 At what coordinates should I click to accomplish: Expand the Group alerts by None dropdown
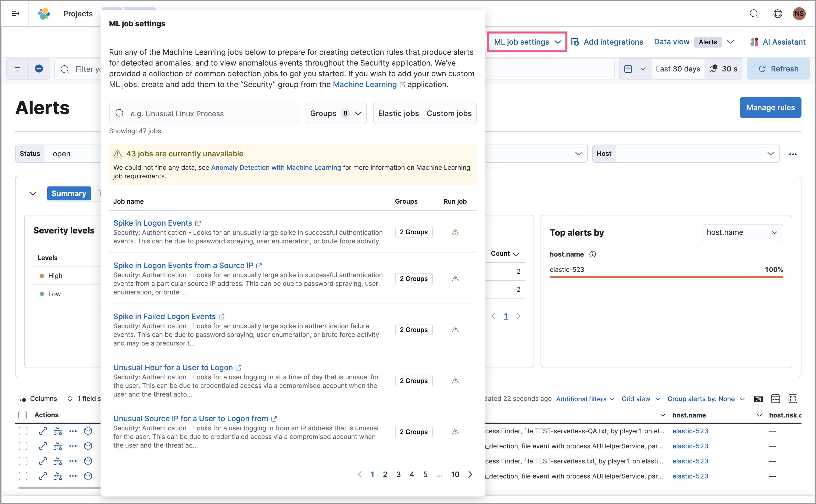coord(706,399)
